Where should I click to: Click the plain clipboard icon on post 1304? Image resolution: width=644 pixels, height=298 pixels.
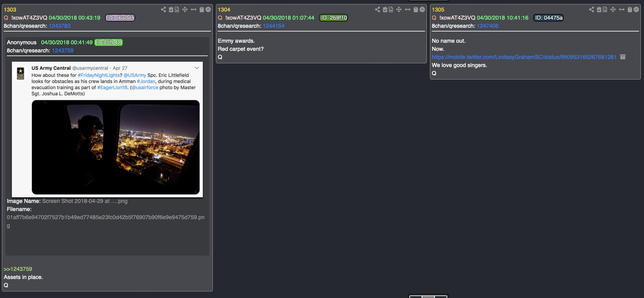[416, 10]
